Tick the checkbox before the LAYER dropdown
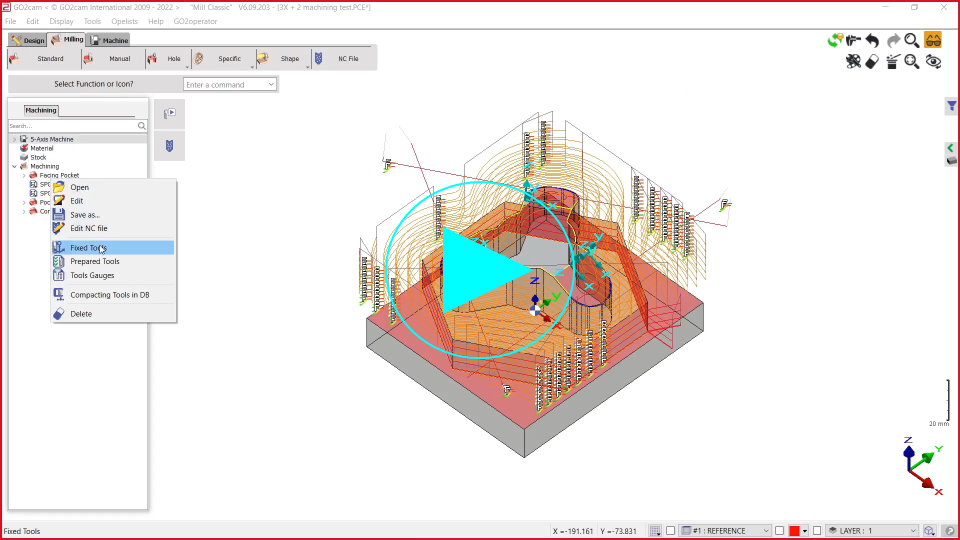 [817, 531]
